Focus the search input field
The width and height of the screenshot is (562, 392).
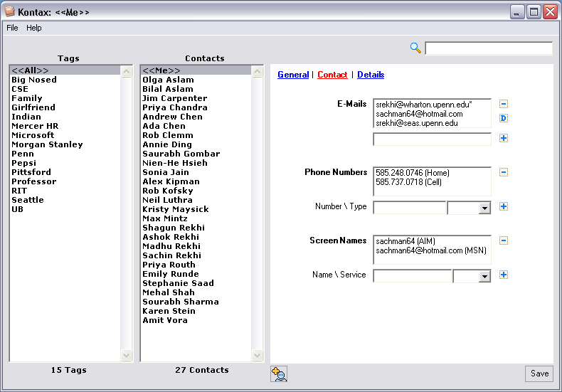(489, 48)
